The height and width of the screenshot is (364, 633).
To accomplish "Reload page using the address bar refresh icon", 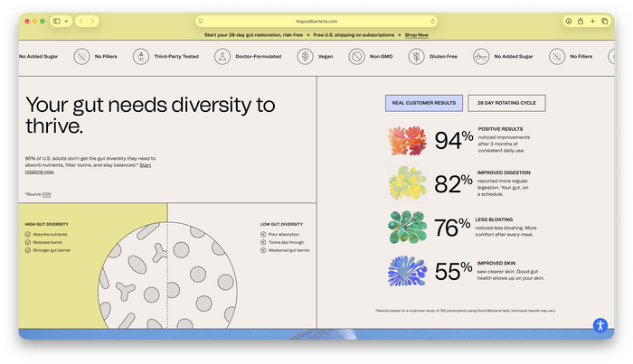I will click(432, 22).
